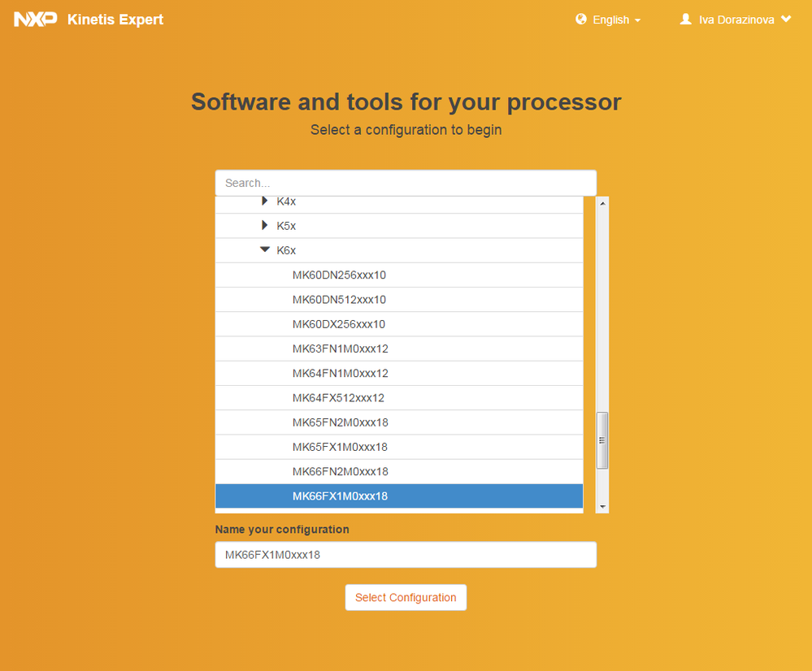Select processor MK60DX256xxx10

399,324
